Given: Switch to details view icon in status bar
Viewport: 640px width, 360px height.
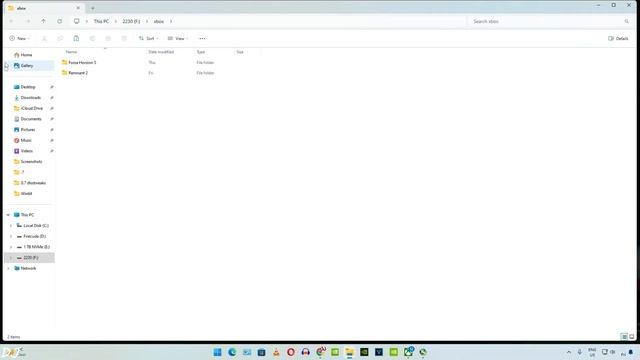Looking at the screenshot, I should click(x=624, y=337).
